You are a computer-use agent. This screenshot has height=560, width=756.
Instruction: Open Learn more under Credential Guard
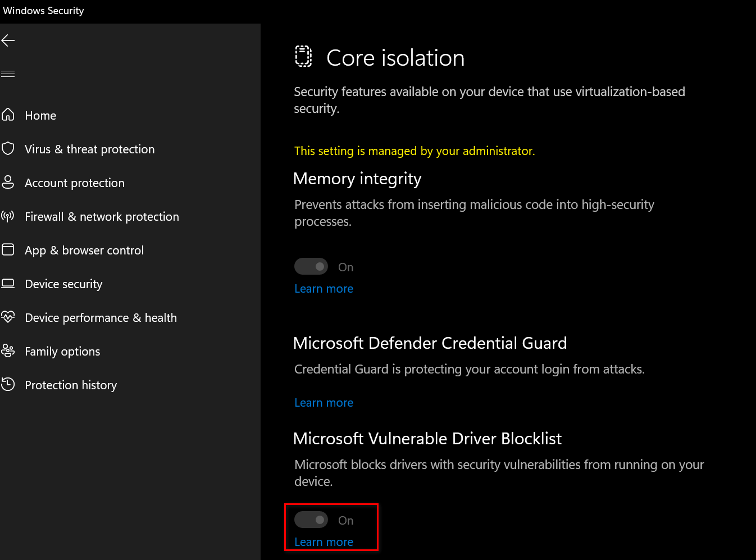[x=324, y=403]
